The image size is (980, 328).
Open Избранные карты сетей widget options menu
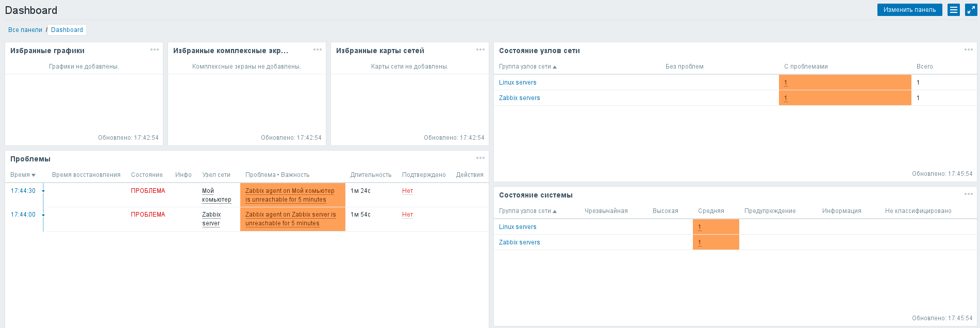480,50
